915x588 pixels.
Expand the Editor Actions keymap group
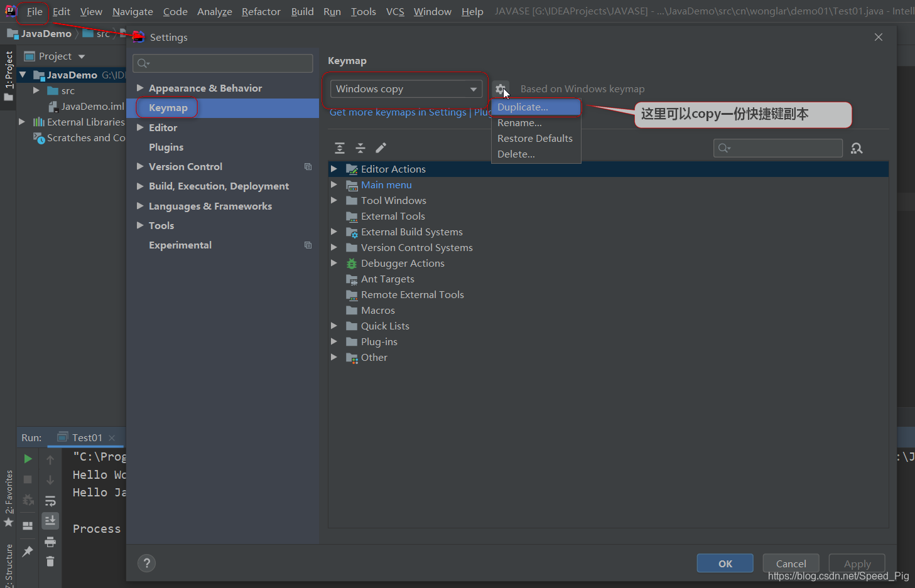[x=334, y=169]
